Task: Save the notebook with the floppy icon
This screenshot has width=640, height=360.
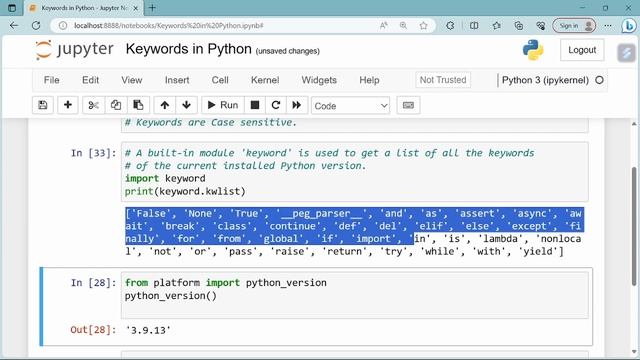Action: tap(43, 105)
